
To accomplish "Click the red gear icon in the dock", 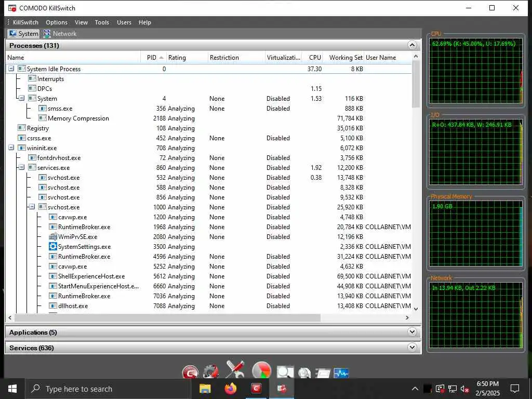I will [x=211, y=372].
